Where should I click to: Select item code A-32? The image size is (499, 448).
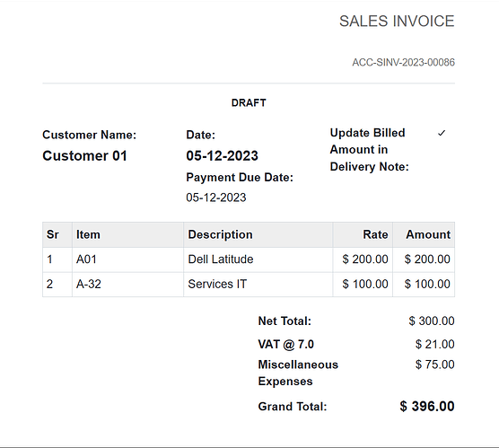point(89,284)
